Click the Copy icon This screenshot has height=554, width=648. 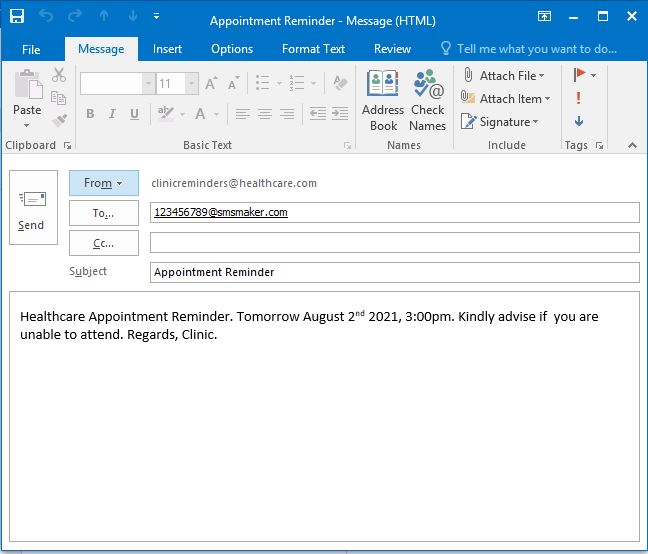click(x=58, y=98)
